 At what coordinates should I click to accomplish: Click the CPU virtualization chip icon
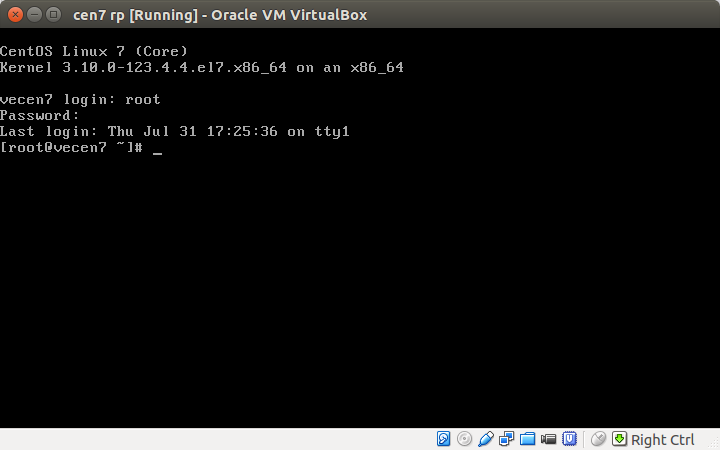(569, 439)
